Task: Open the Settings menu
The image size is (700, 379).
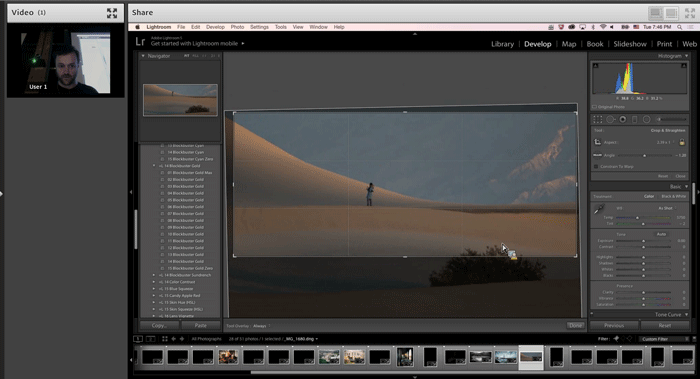Action: coord(259,27)
